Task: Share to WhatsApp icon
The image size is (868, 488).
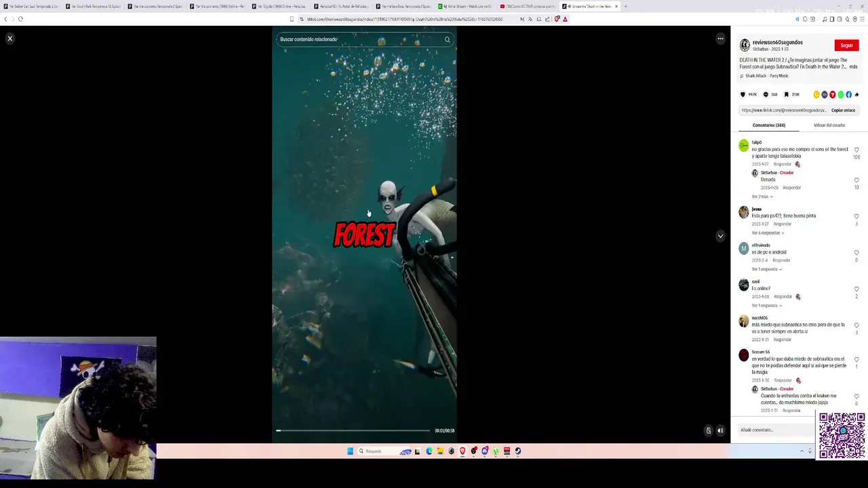Action: tap(841, 95)
